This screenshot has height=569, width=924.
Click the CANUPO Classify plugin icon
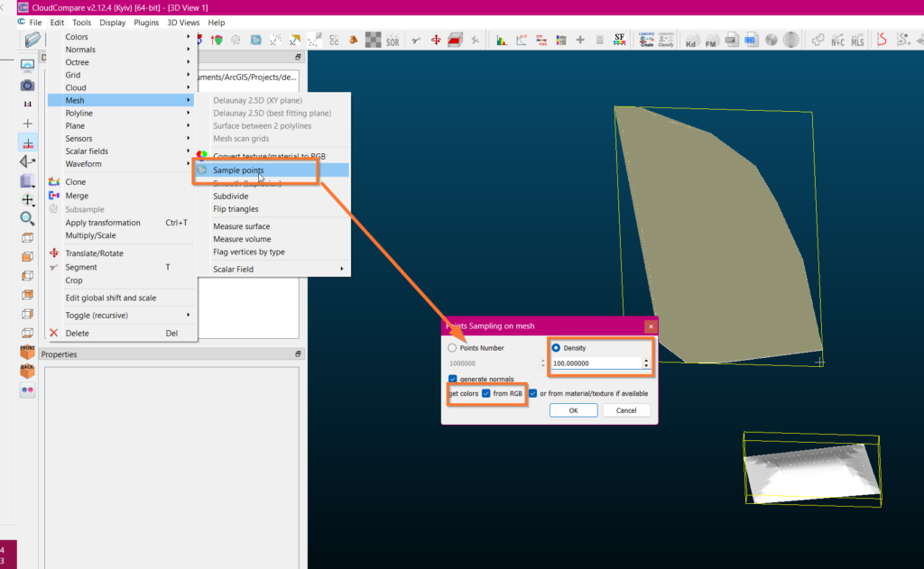click(x=666, y=40)
